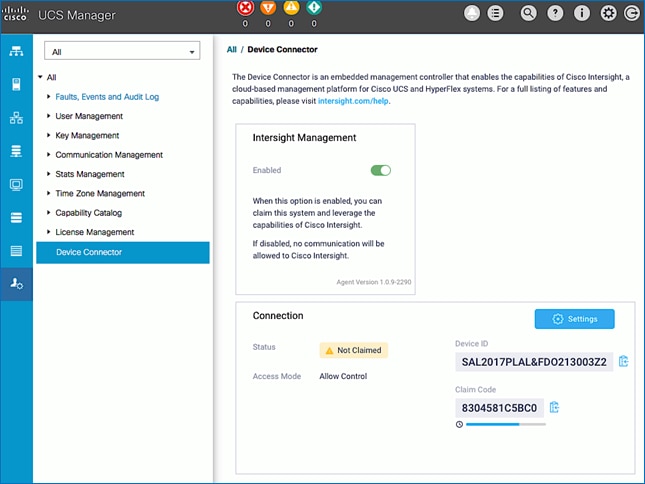
Task: Open the Servers sidebar icon
Action: click(x=16, y=84)
